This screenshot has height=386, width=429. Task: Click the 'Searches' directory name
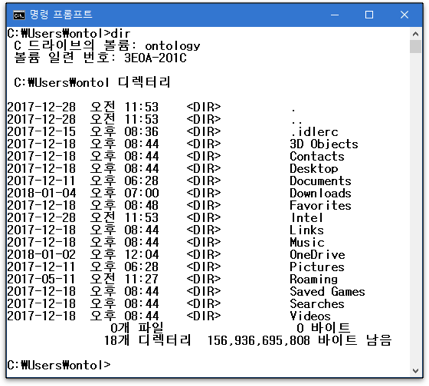(x=317, y=304)
